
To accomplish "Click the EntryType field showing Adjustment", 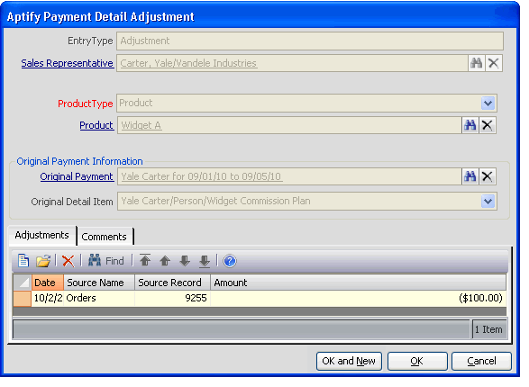I will tap(310, 41).
